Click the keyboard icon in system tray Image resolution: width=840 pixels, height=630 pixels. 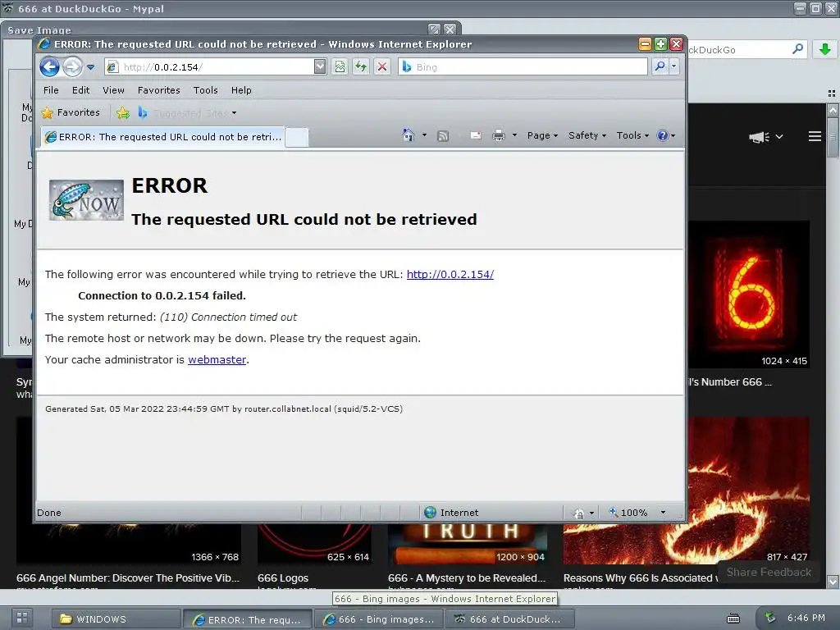(x=733, y=619)
